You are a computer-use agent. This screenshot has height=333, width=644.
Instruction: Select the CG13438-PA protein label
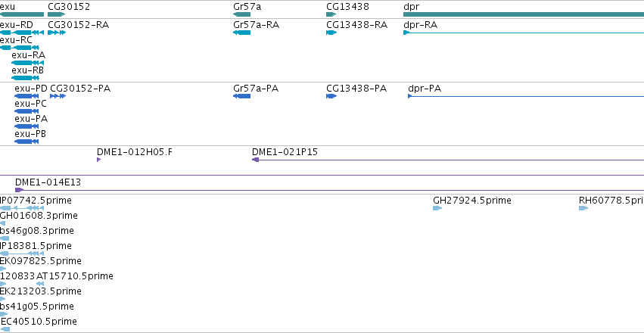356,89
